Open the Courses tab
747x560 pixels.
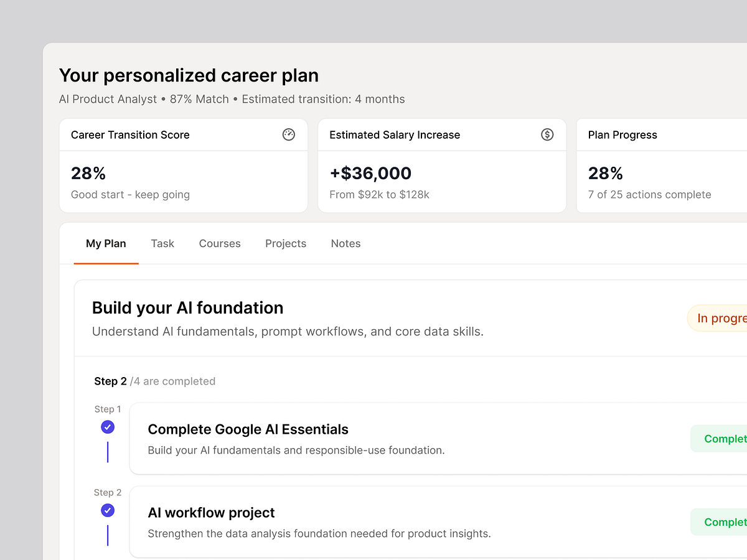click(x=220, y=243)
